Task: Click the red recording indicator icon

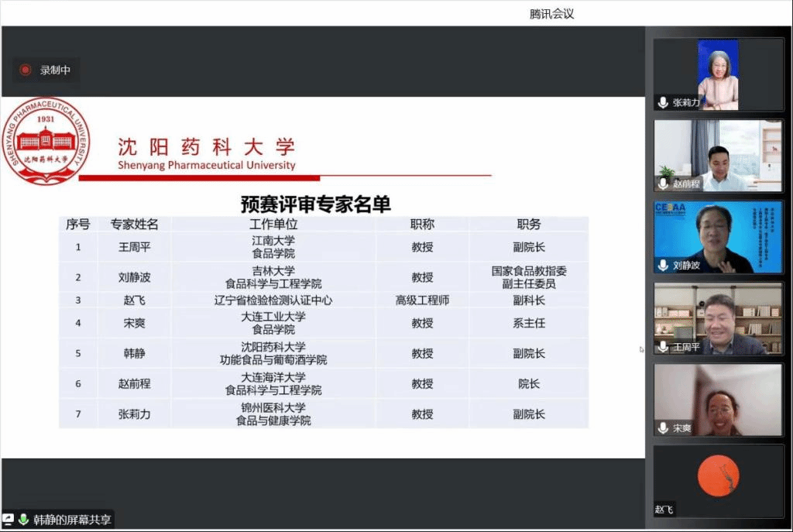Action: coord(26,70)
